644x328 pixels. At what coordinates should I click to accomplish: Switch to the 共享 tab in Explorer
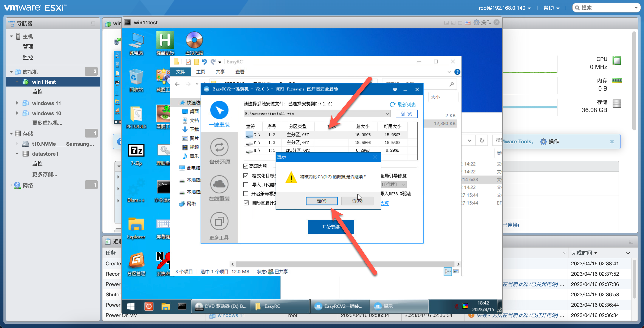(220, 72)
